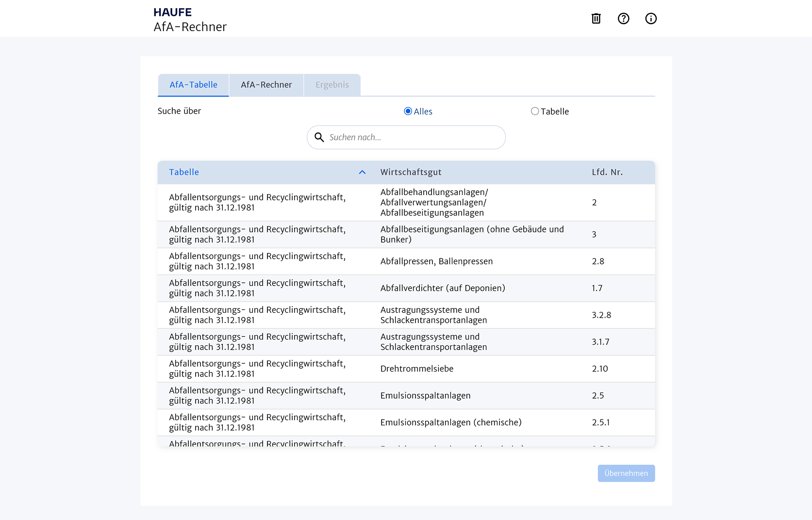Select the Abfallpressen, Ballenpressen row
Image resolution: width=812 pixels, height=520 pixels.
(406, 261)
